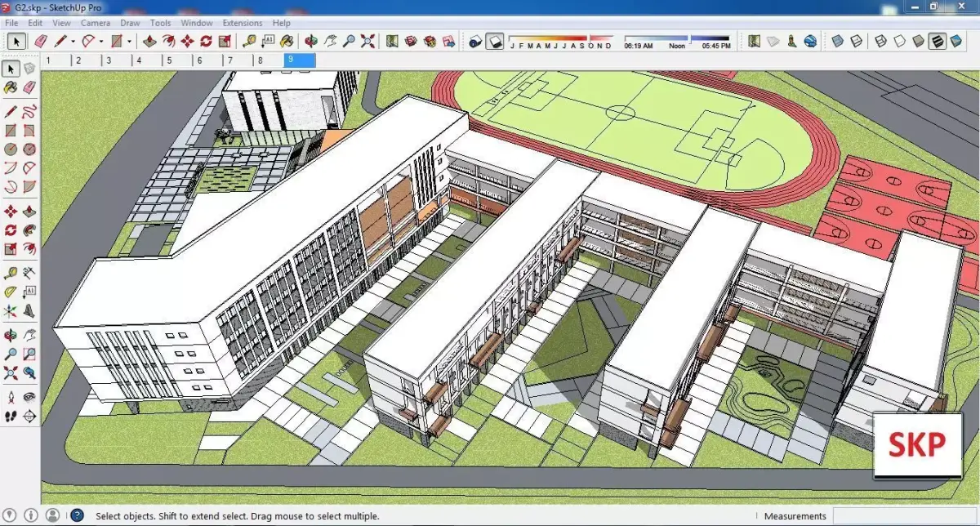Open the Tools menu
Viewport: 980px width, 526px height.
pyautogui.click(x=160, y=23)
